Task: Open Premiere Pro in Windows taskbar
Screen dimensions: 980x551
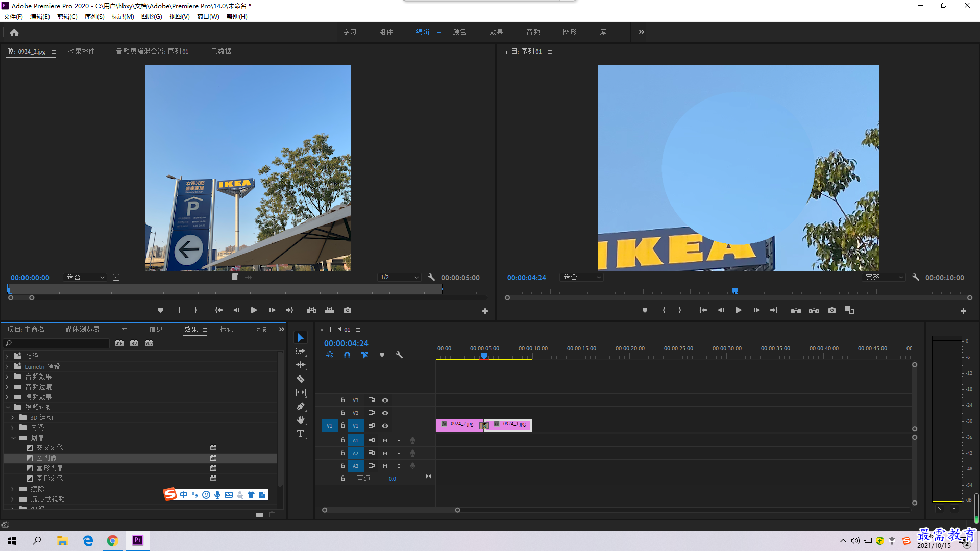Action: pos(138,540)
